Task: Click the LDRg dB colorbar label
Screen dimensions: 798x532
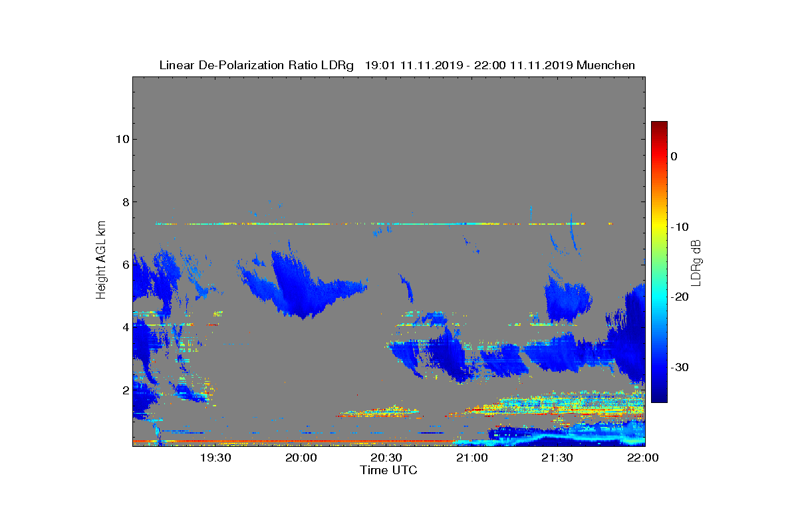Action: [696, 262]
